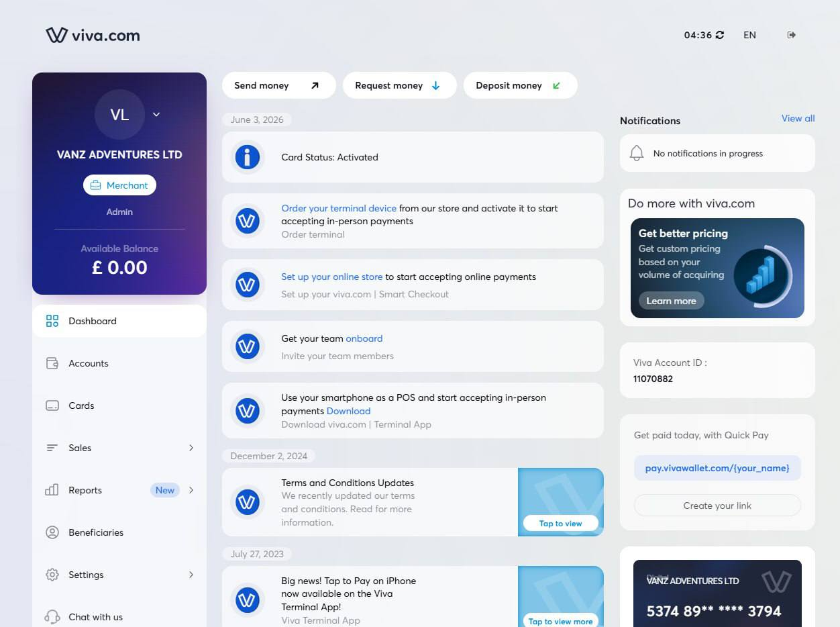The width and height of the screenshot is (840, 627).
Task: Click the 'Set up your online store' link
Action: coord(332,277)
